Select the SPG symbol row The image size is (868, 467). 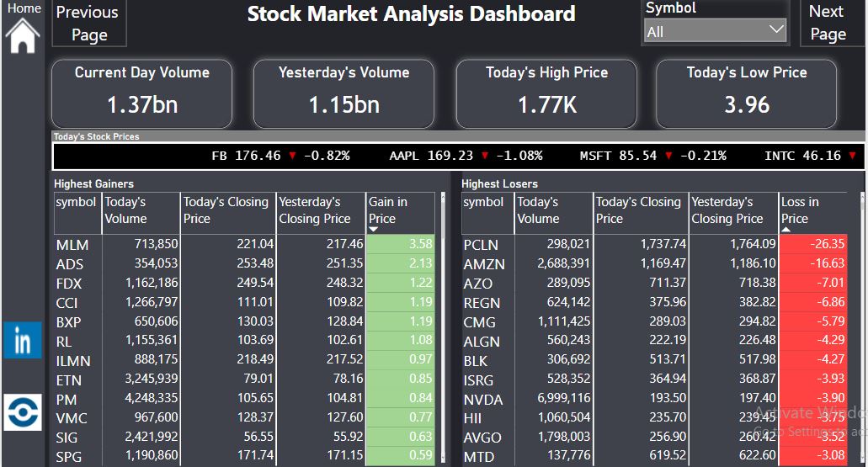point(244,457)
